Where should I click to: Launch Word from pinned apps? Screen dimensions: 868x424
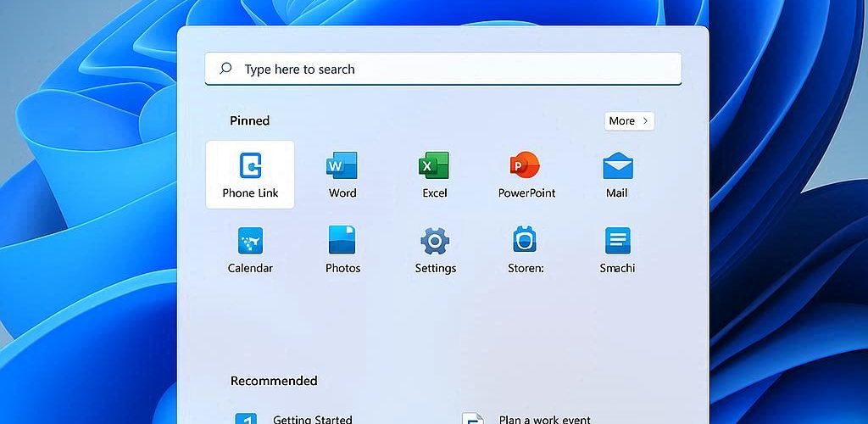pyautogui.click(x=342, y=175)
